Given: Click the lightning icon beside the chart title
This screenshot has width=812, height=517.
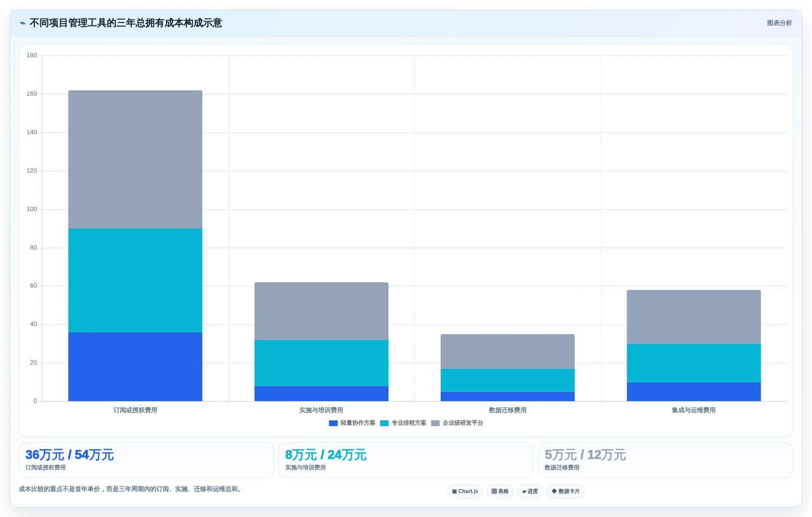Looking at the screenshot, I should tap(23, 23).
